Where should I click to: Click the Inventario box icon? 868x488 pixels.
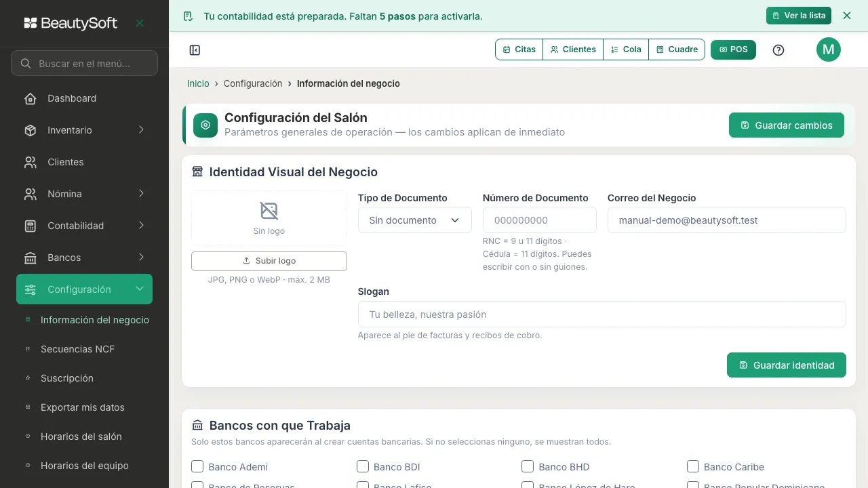[31, 131]
